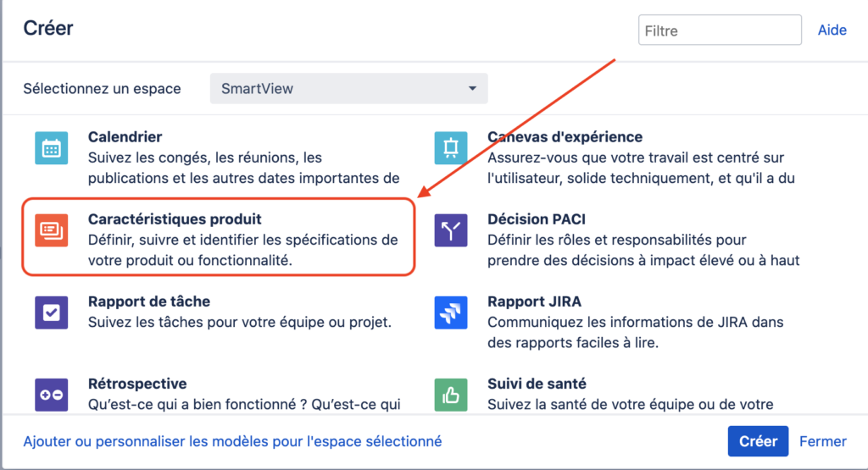Pick the Rétrospective template title

pos(137,384)
